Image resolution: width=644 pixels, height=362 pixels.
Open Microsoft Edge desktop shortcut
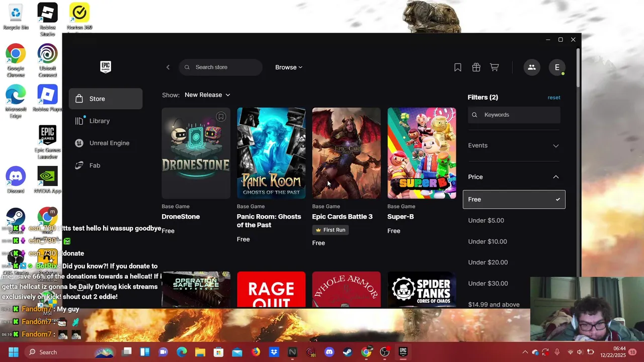coord(16,102)
